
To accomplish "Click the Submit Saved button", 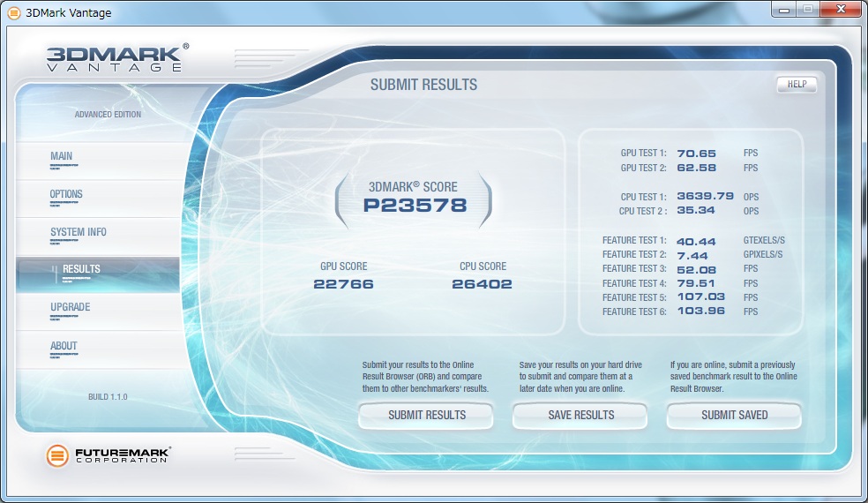I will (x=734, y=416).
